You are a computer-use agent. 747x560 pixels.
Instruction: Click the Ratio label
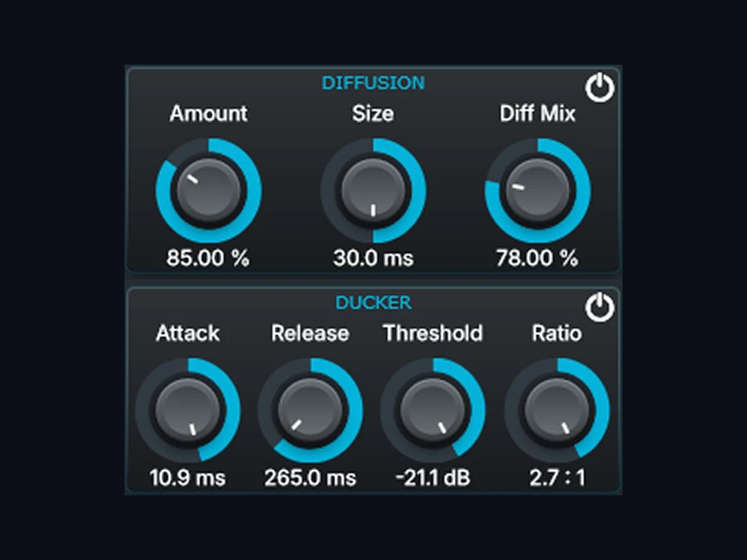tap(557, 334)
